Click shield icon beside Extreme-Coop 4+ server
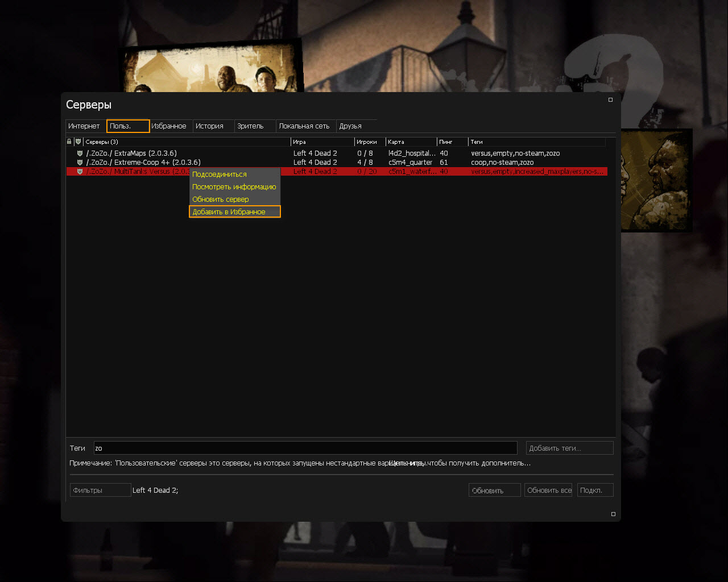The image size is (728, 582). (x=80, y=163)
